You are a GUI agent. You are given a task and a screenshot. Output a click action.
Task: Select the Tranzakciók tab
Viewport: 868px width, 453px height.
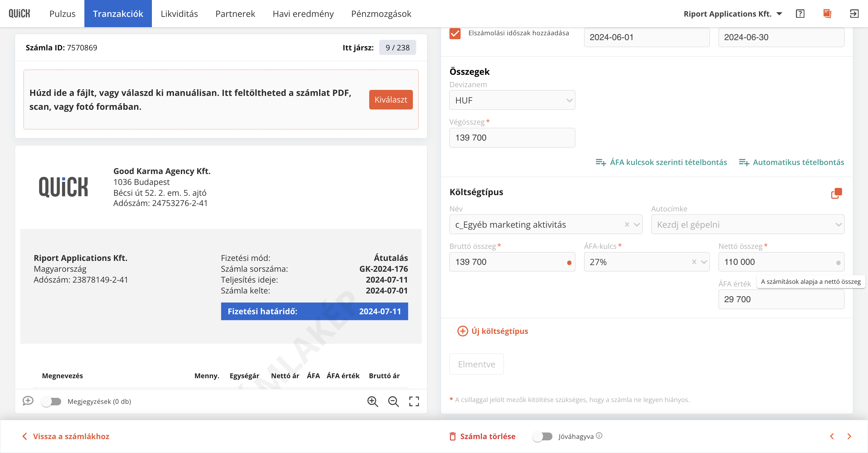[118, 14]
